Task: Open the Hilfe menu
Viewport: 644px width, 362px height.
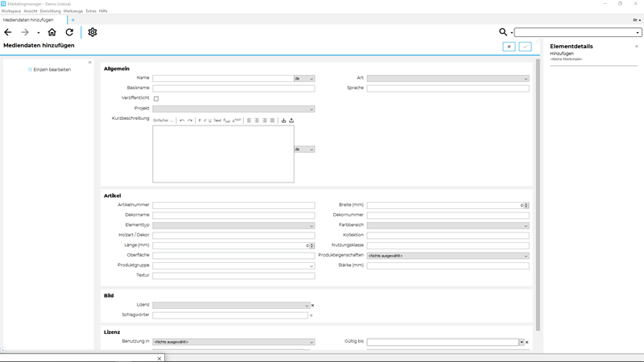Action: click(103, 11)
